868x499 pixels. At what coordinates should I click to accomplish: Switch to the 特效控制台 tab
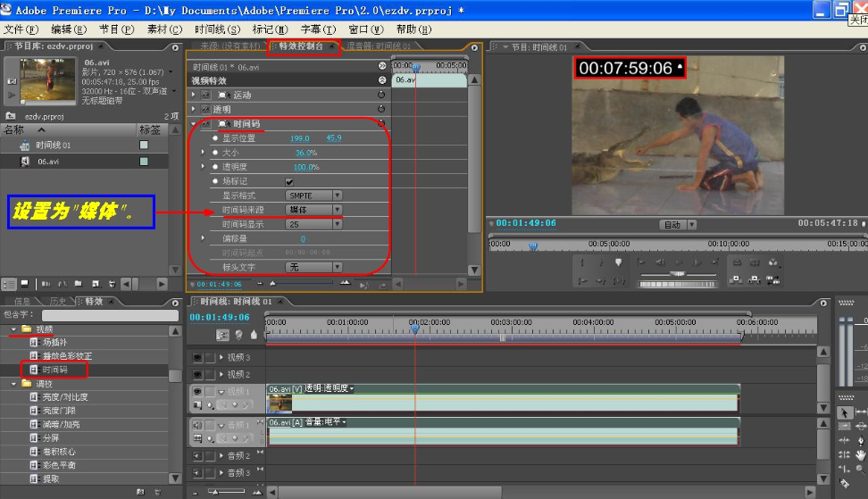[301, 46]
